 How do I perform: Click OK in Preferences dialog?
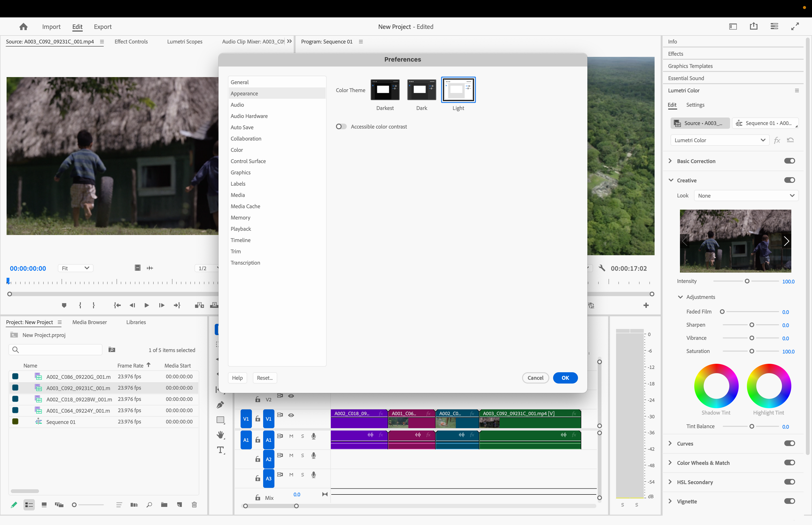[x=565, y=378]
